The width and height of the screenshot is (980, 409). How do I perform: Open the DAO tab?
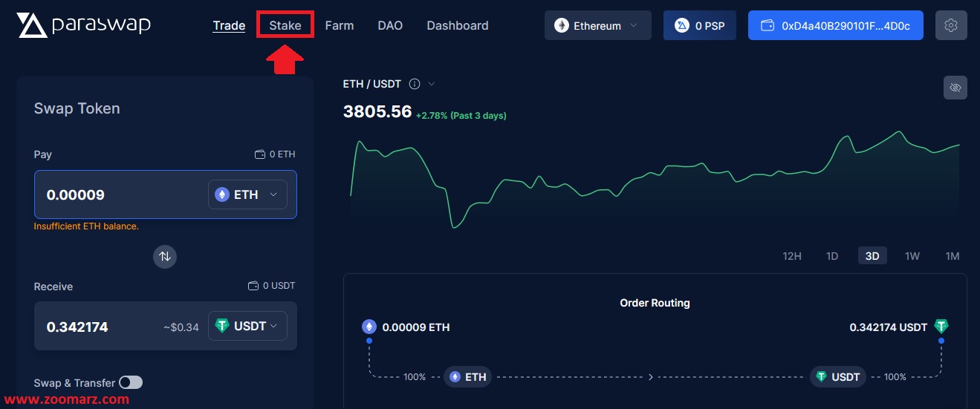(x=390, y=25)
